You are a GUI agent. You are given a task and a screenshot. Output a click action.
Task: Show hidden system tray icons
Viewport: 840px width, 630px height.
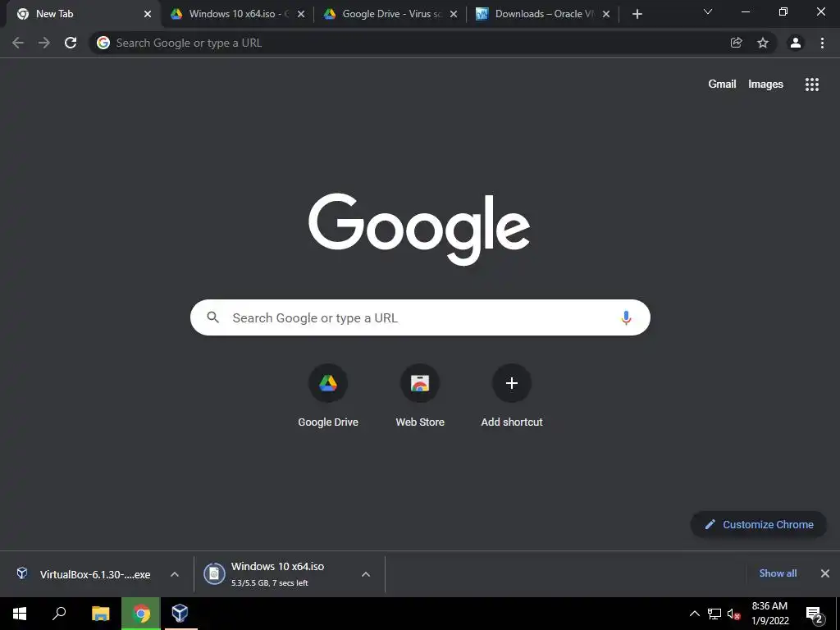pyautogui.click(x=694, y=614)
